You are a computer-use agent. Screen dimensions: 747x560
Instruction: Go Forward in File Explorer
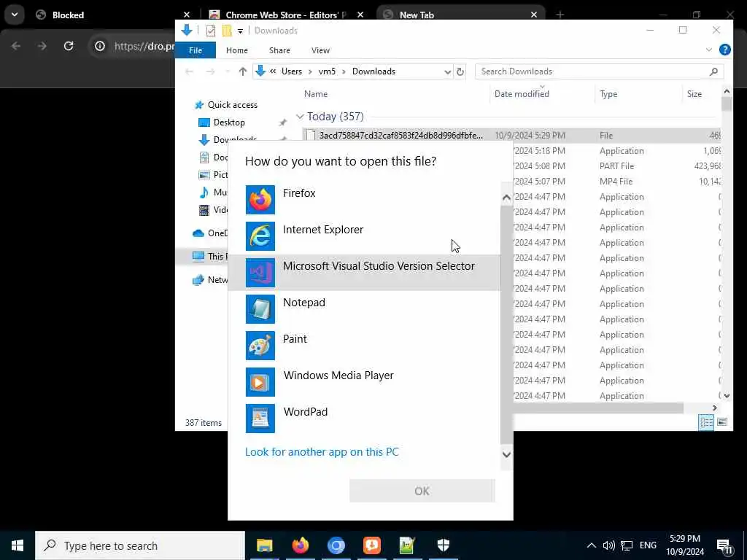coord(210,71)
